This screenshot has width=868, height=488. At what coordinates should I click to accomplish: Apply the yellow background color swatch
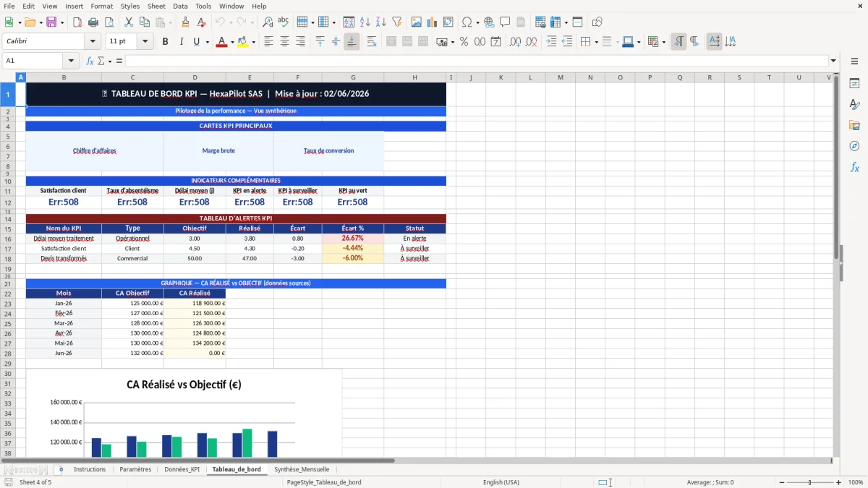coord(242,42)
